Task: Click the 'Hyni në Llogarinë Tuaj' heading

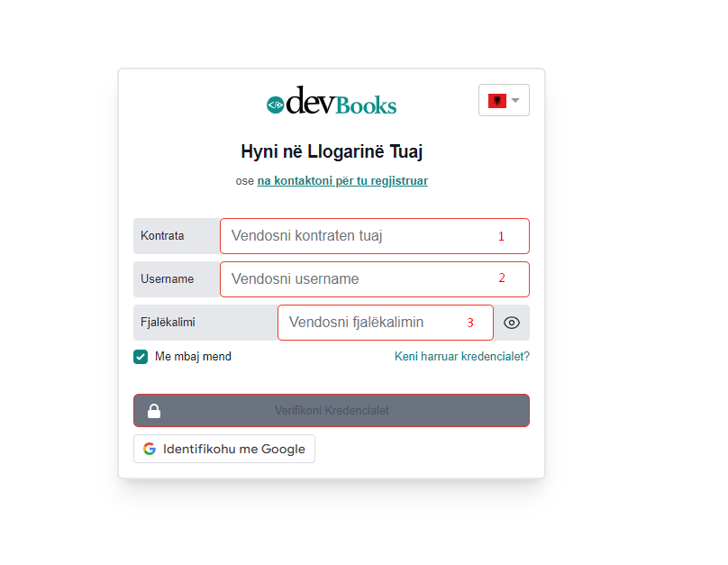Action: (332, 151)
